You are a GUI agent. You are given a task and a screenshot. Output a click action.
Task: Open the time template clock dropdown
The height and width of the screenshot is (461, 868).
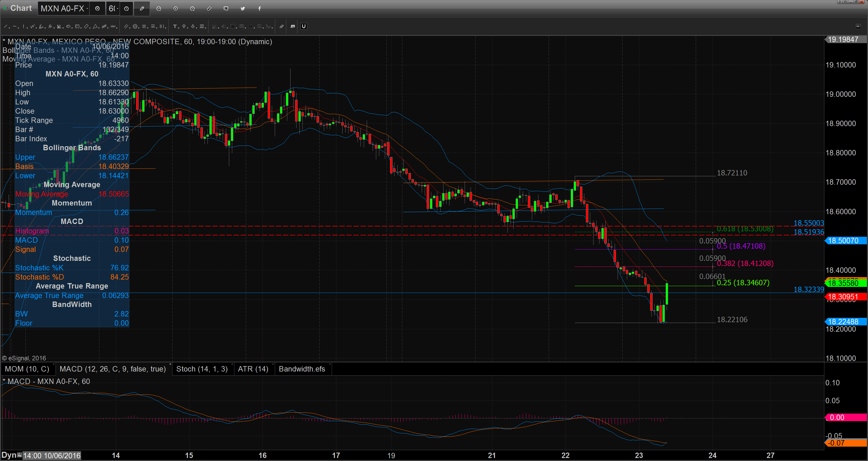click(x=126, y=8)
